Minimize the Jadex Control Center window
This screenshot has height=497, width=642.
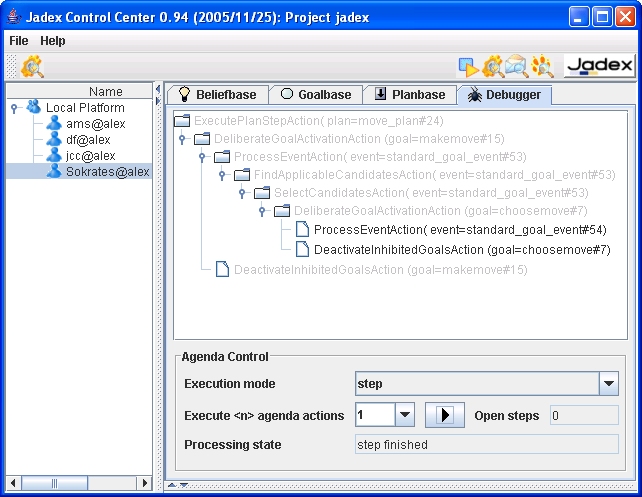tap(578, 17)
